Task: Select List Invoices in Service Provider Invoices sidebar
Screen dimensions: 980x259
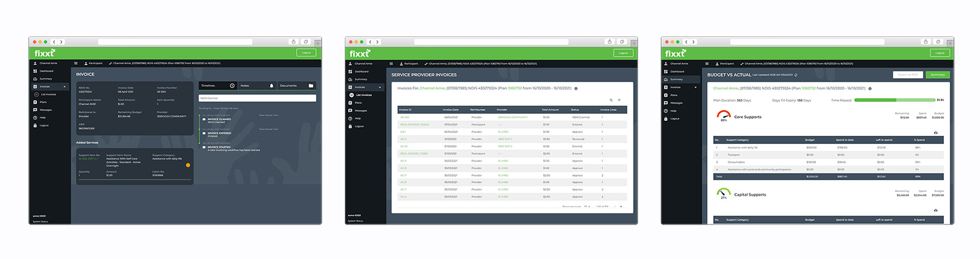Action: tap(364, 95)
